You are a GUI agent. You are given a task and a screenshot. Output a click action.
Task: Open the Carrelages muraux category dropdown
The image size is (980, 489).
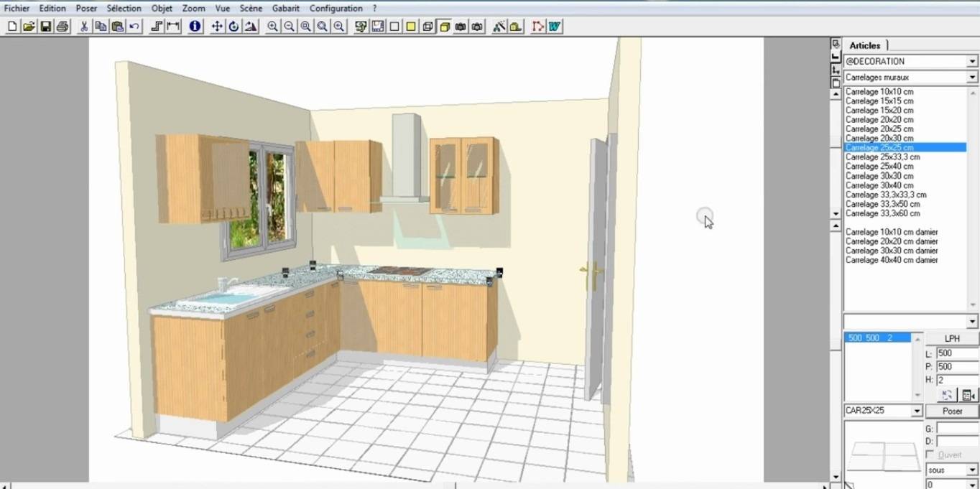[972, 78]
